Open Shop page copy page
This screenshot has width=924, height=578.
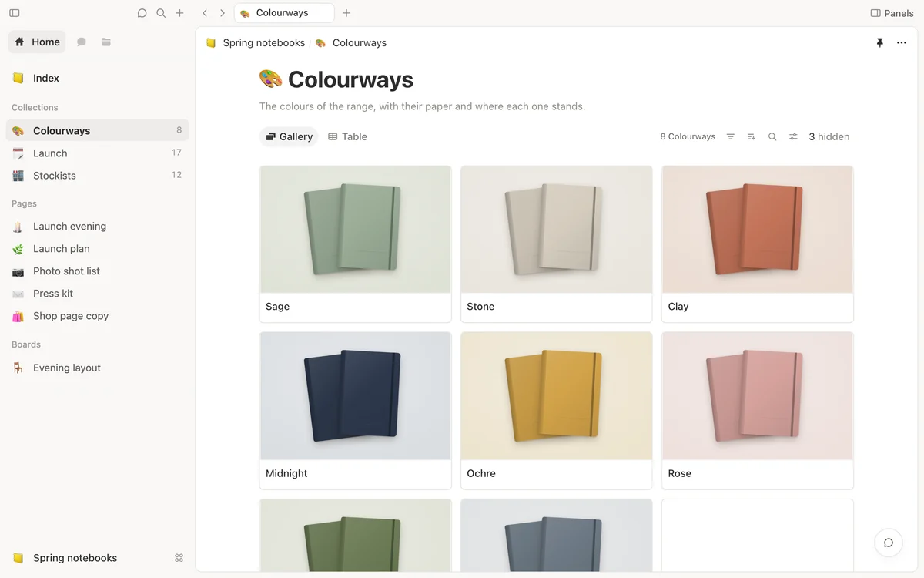[97, 316]
